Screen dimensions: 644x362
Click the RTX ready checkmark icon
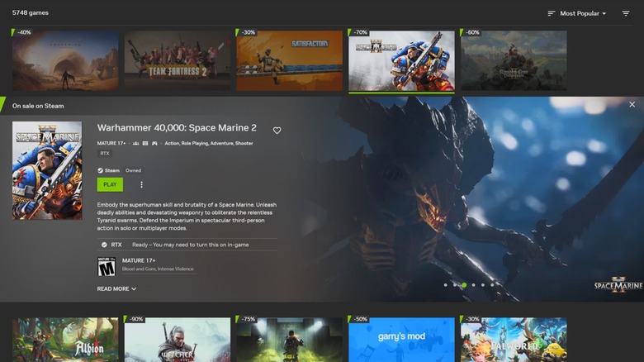[104, 245]
